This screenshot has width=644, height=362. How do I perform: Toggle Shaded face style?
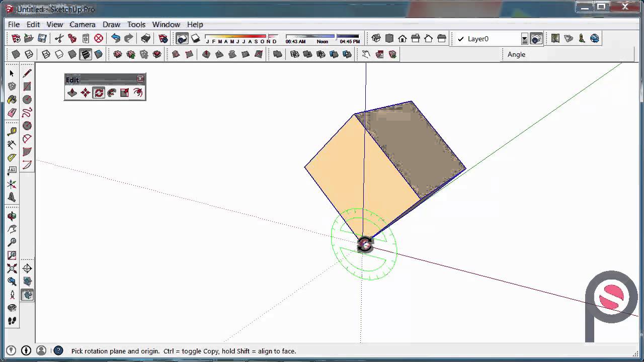pos(72,54)
